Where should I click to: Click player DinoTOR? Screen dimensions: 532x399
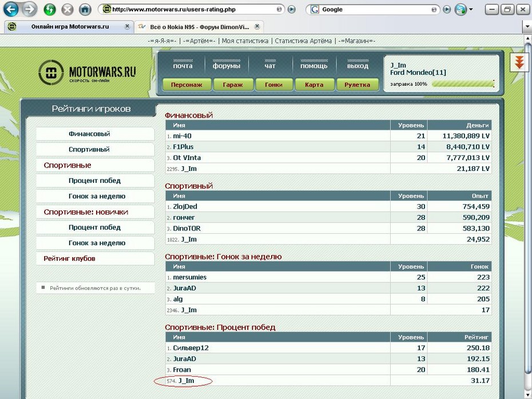[186, 228]
